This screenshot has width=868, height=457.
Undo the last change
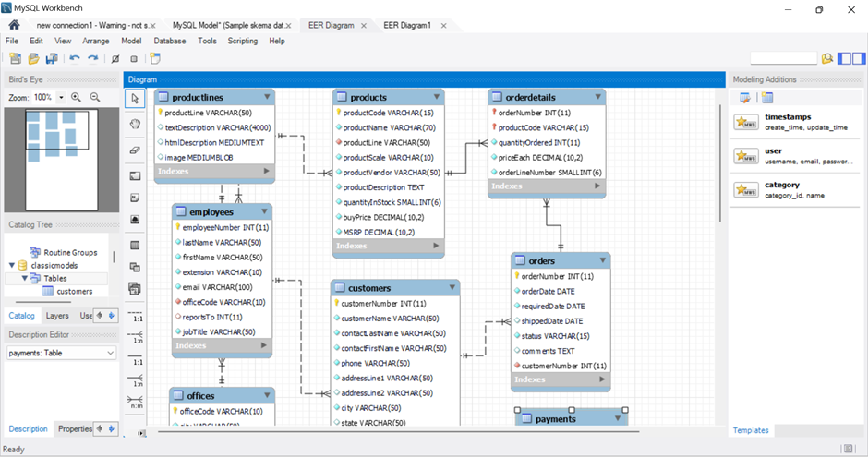[x=75, y=59]
